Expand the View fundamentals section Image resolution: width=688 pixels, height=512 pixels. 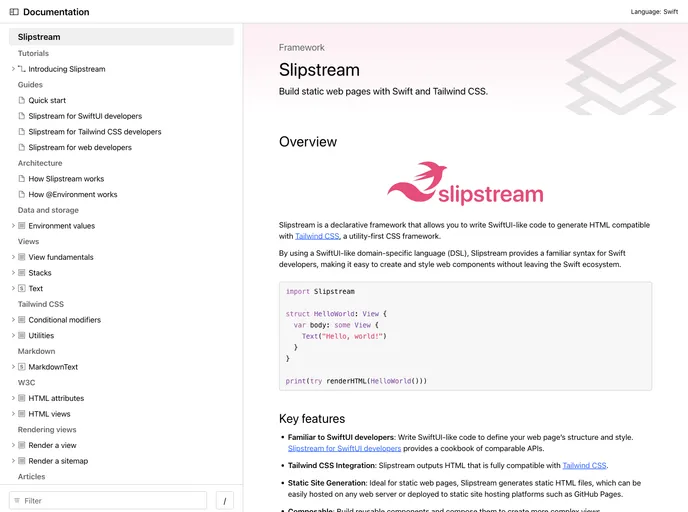(x=13, y=257)
